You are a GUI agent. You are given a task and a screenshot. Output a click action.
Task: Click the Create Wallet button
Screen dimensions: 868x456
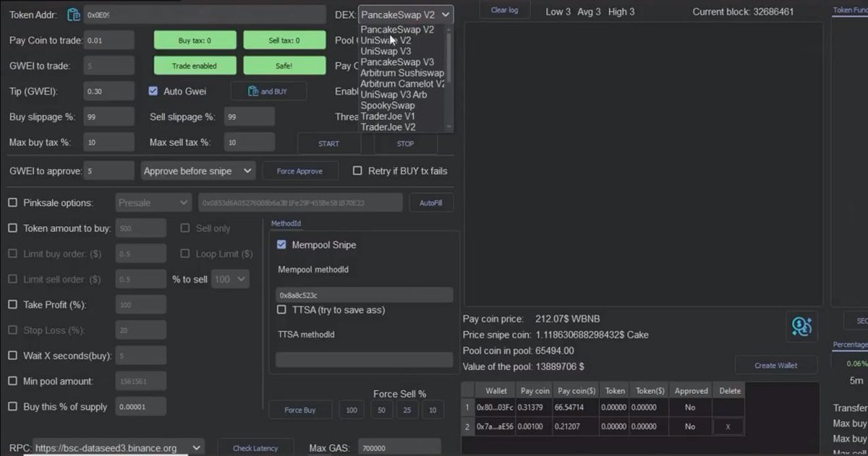[x=775, y=365]
